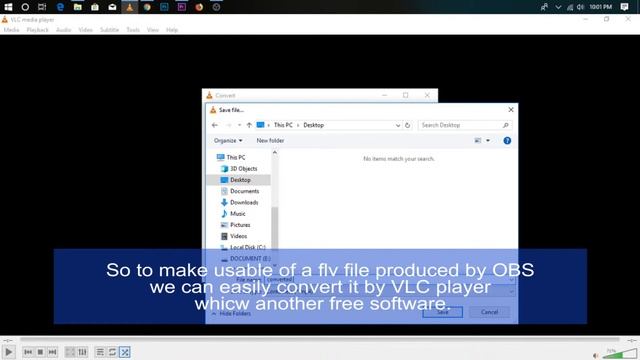This screenshot has width=640, height=360.
Task: Refresh the Desktop folder listing
Action: (x=407, y=125)
